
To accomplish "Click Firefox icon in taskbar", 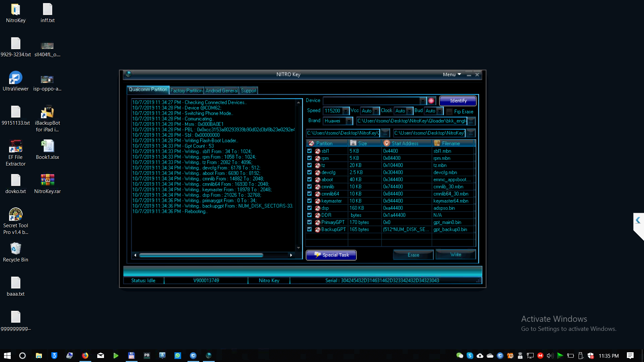I will tap(85, 356).
